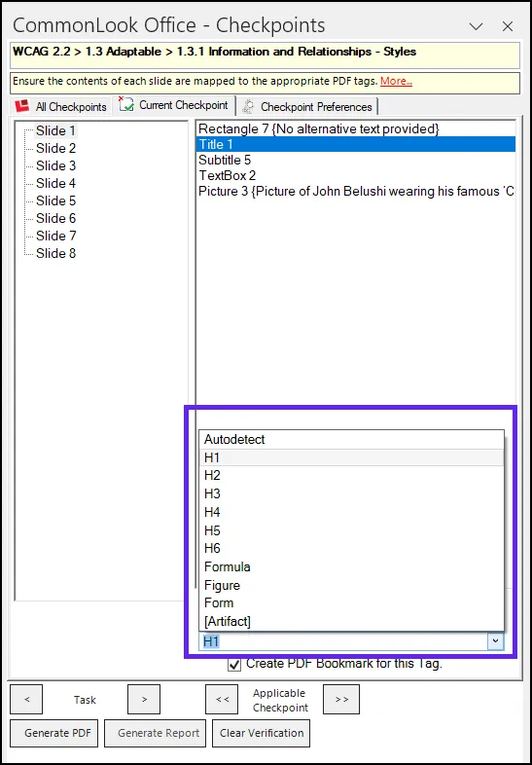Select the Picture 3 list item
This screenshot has height=765, width=532.
tap(356, 191)
